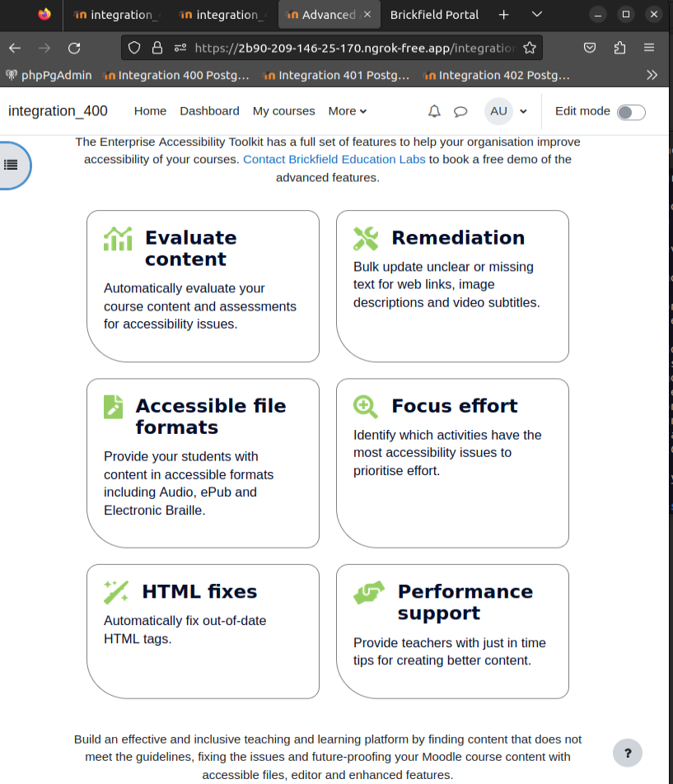
Task: Switch to the first integration_ browser tab
Action: click(x=116, y=15)
